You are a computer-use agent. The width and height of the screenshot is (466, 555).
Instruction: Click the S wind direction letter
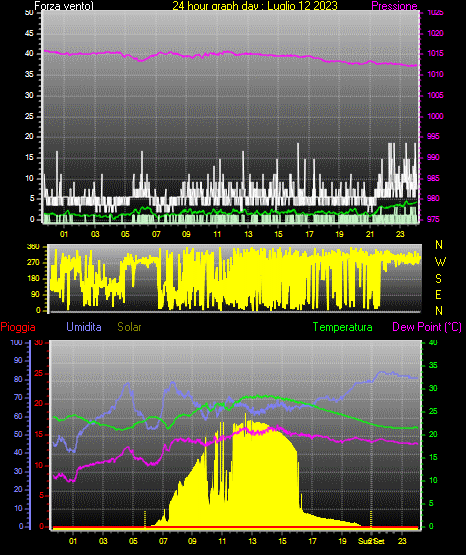[x=438, y=279]
